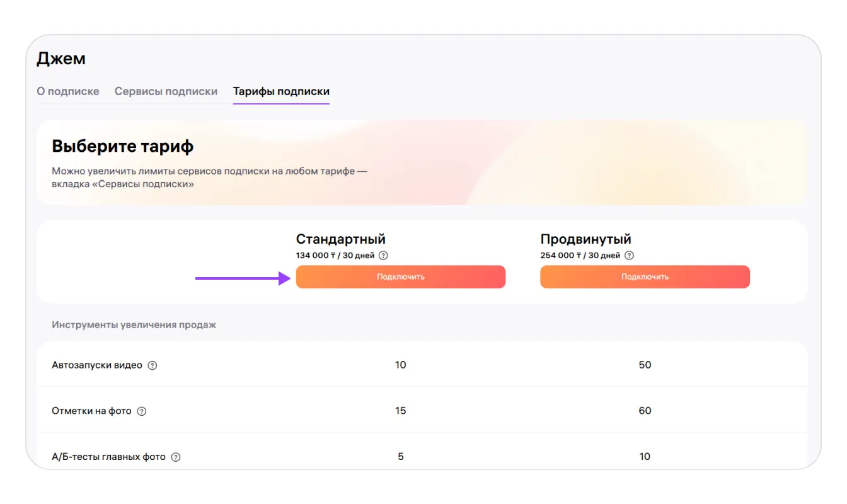Screen dimensions: 847x504
Task: Click the Выберите тариф banner heading
Action: tap(122, 147)
